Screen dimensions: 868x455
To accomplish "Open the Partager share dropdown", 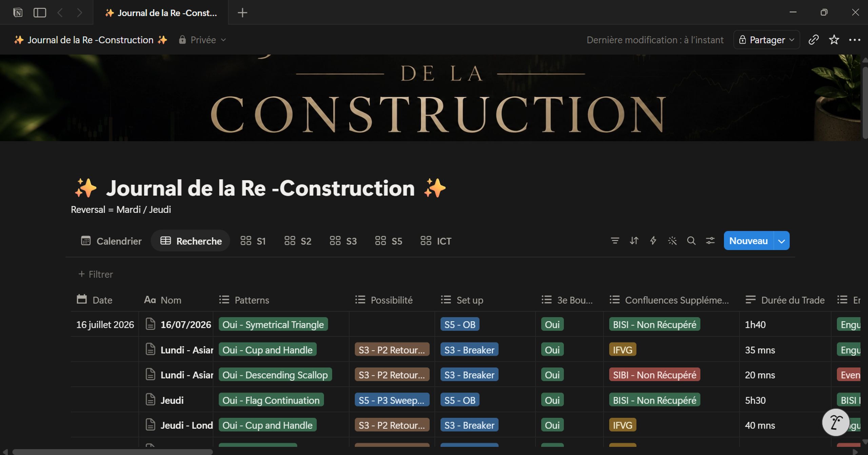I will point(767,40).
